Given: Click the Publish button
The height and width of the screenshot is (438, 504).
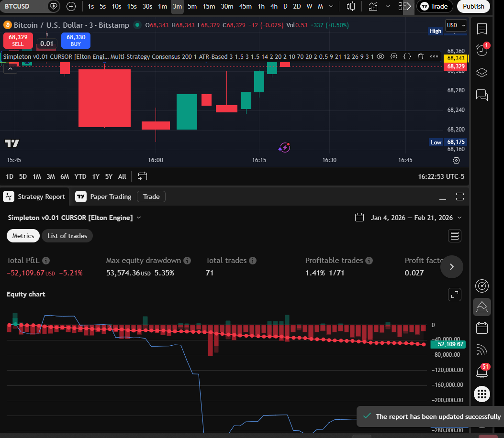Looking at the screenshot, I should coord(473,7).
